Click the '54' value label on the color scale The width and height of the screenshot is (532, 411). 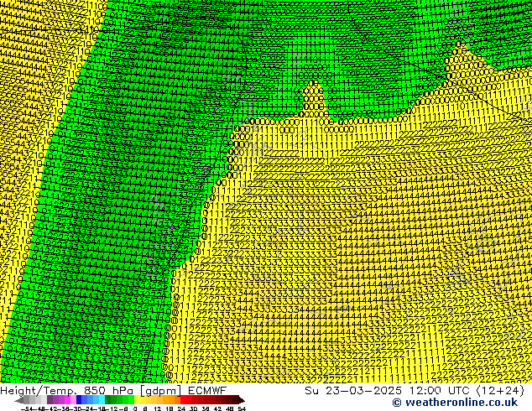point(242,408)
